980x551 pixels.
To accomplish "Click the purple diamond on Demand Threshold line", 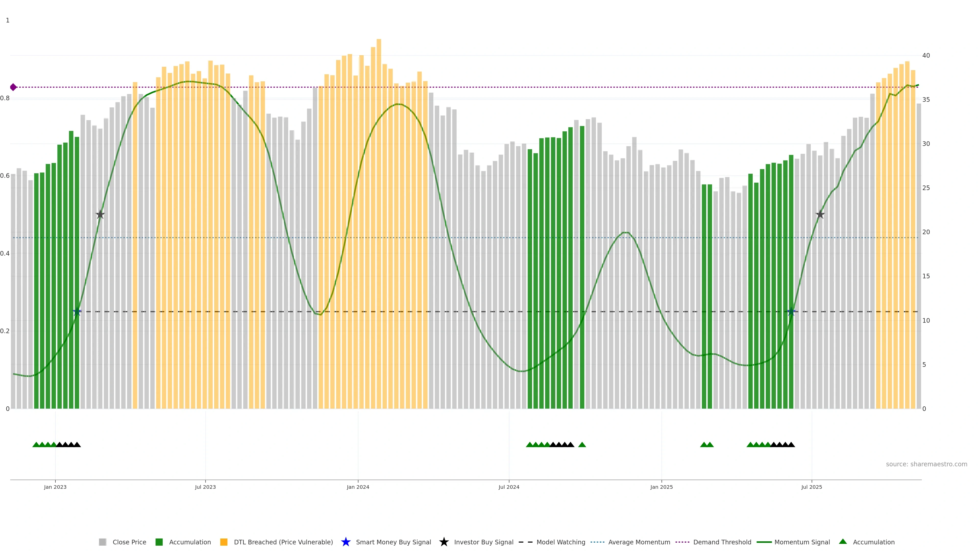I will point(13,87).
